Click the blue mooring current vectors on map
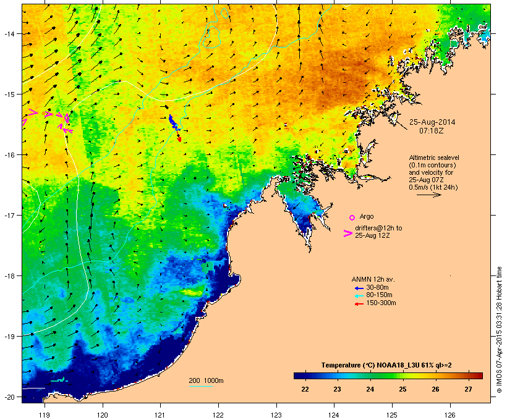 coord(173,123)
